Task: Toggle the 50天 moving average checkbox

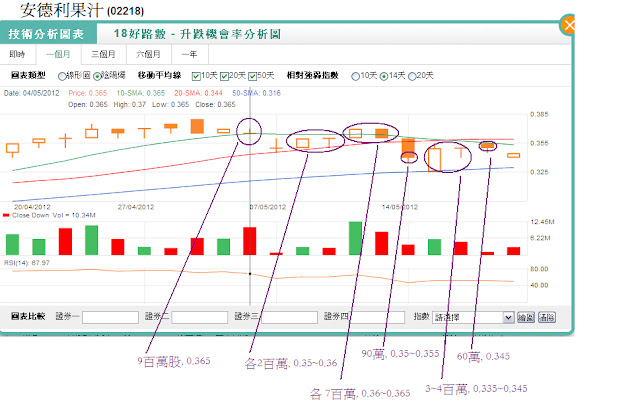Action: click(253, 76)
